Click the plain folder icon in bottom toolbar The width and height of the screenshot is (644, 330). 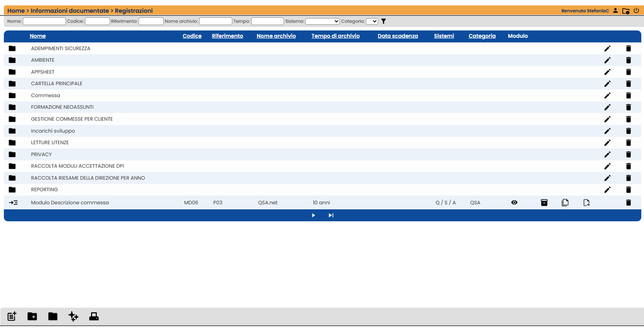click(x=53, y=317)
